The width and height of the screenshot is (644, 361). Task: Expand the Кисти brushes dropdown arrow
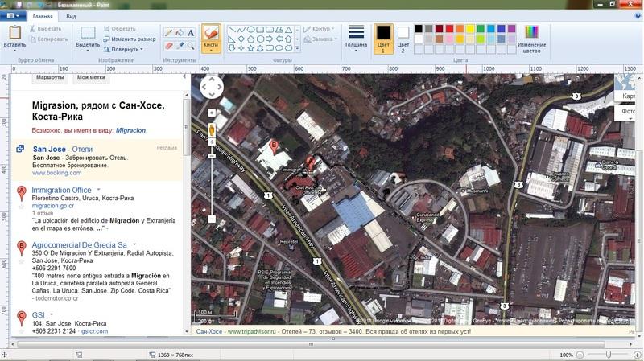(x=211, y=51)
